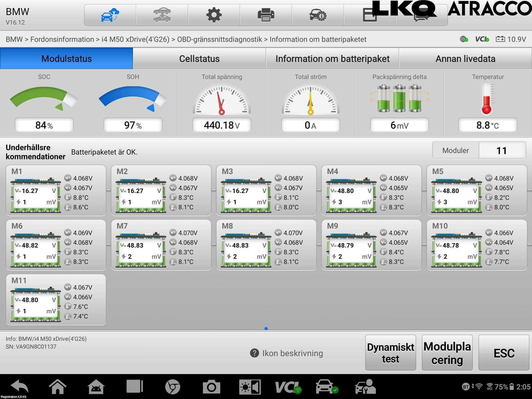Click breadcrumb 'Fordonsinformation'
The width and height of the screenshot is (532, 399).
coord(62,39)
